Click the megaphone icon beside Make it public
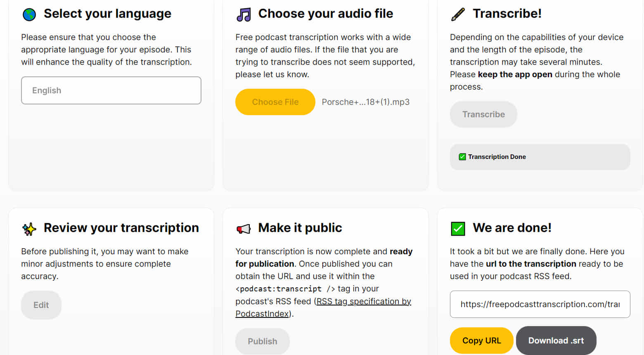The height and width of the screenshot is (355, 644). tap(244, 228)
